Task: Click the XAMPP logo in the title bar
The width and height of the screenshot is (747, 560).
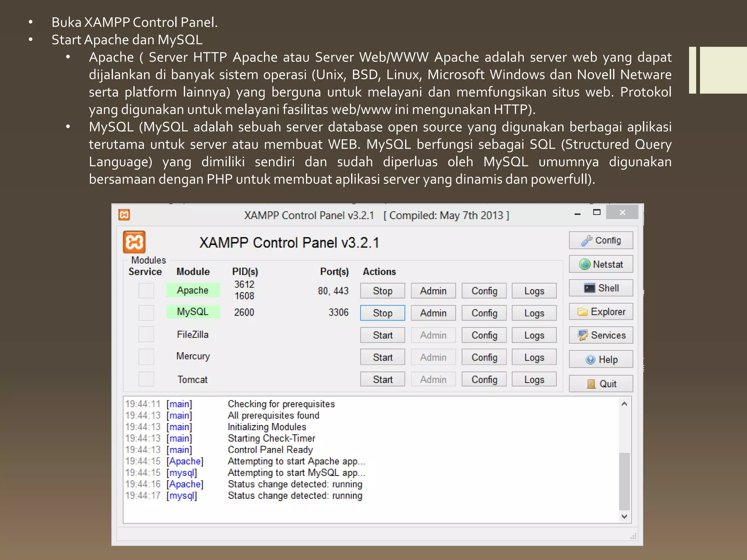Action: [124, 215]
